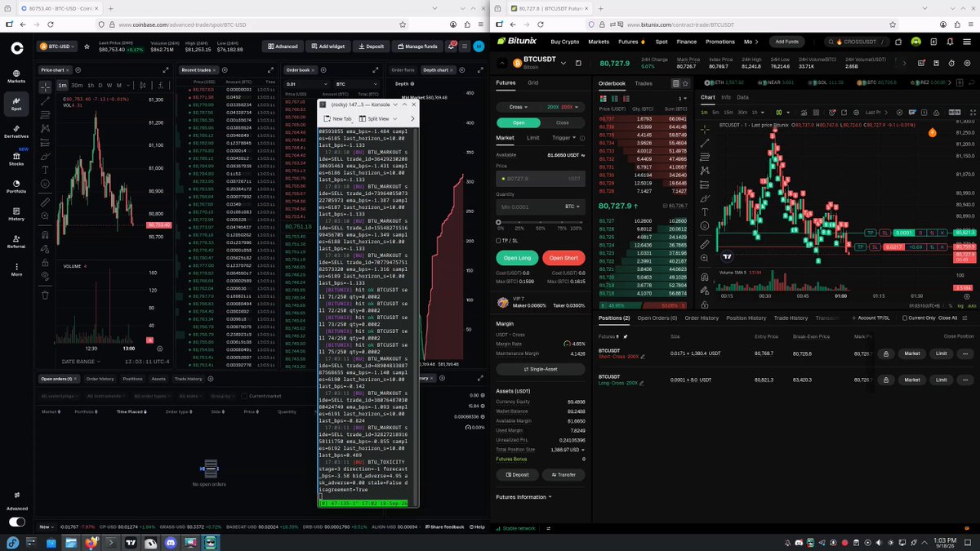Open the Trigger order type dropdown
The image size is (980, 551).
[x=563, y=138]
